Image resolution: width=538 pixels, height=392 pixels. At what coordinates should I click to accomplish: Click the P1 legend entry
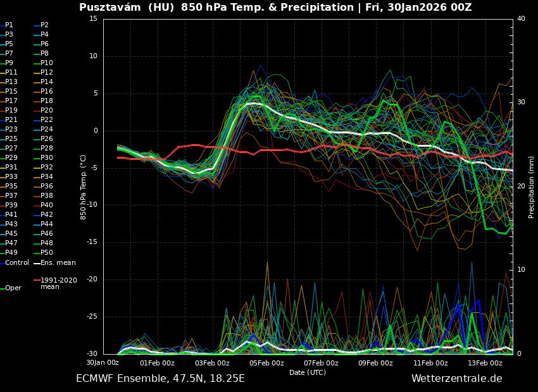(9, 25)
